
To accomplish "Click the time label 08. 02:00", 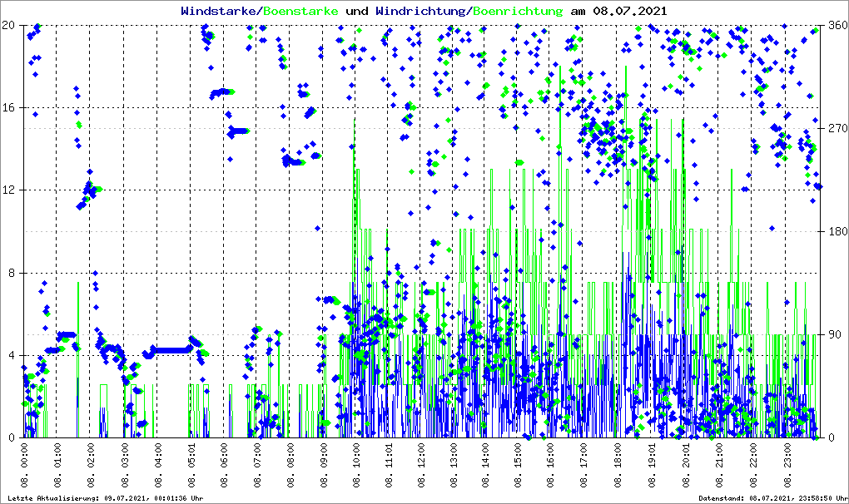I will coord(91,466).
